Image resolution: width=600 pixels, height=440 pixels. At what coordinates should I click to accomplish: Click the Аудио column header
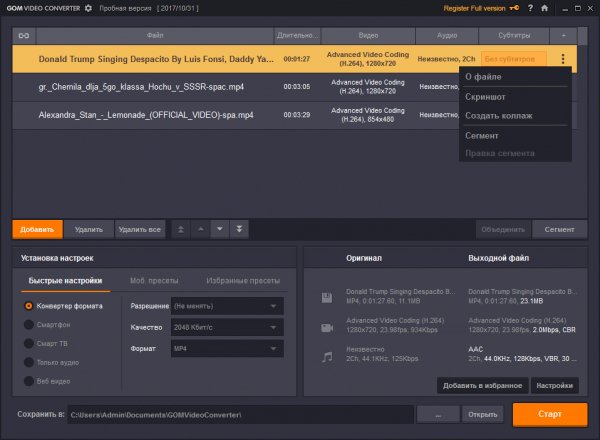click(447, 36)
